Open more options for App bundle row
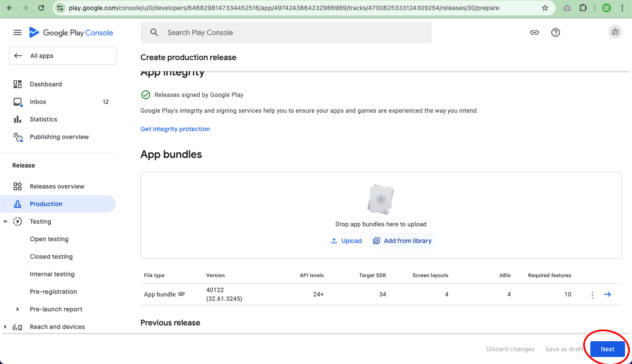632x364 pixels. click(592, 295)
